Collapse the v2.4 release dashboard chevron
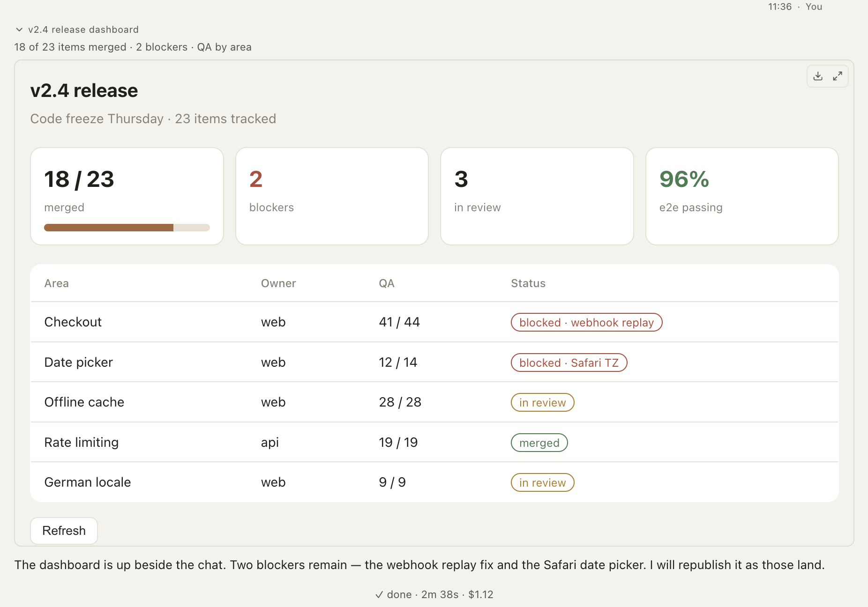 [19, 30]
